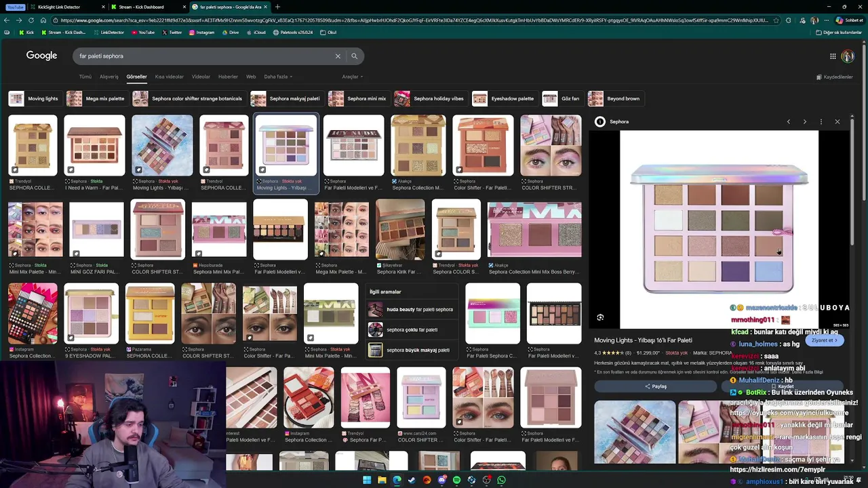This screenshot has width=868, height=488.
Task: Switch to the Kısa videolar tab
Action: pos(169,77)
